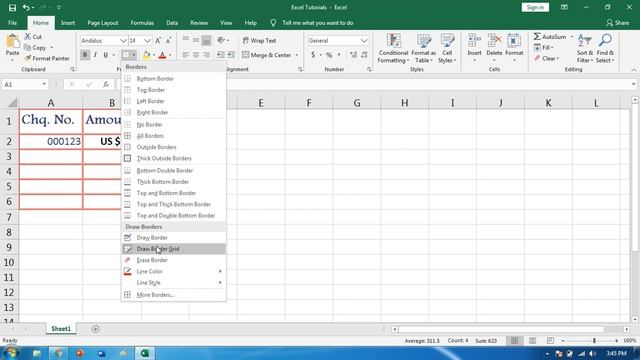Toggle Underline formatting
Screen dimensions: 640x360
106,55
